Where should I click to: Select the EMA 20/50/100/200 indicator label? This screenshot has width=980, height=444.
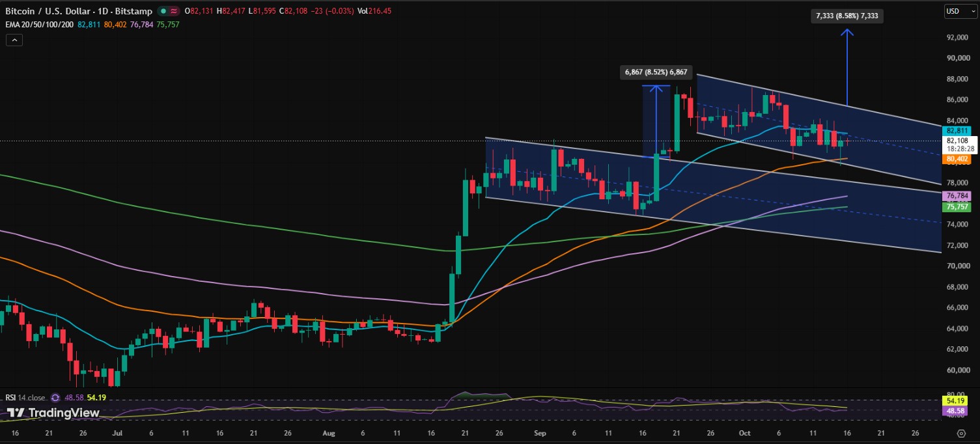(40, 24)
